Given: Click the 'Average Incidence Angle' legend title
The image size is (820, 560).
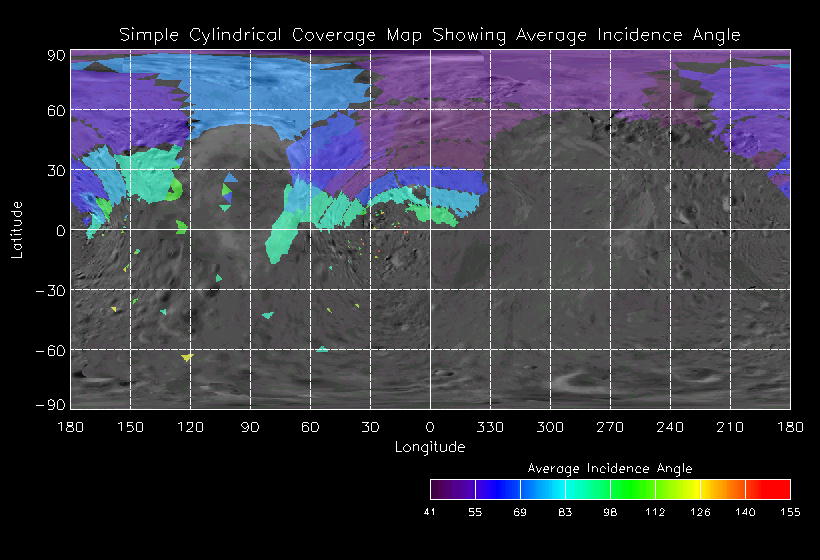Looking at the screenshot, I should click(x=610, y=468).
